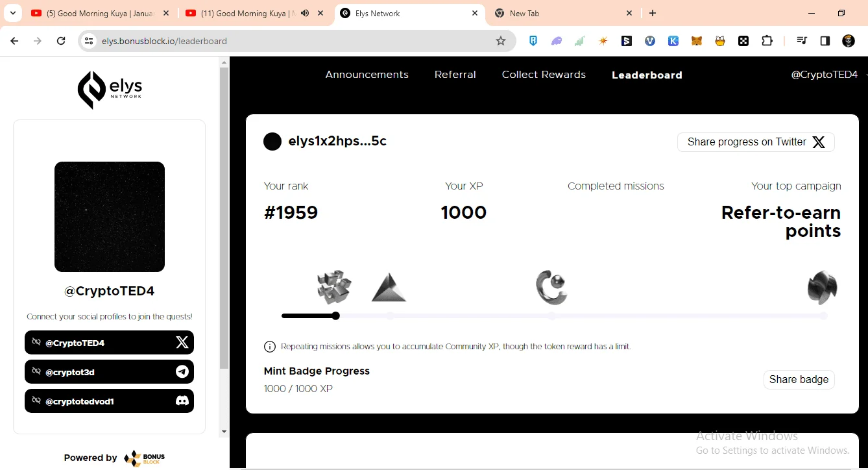Open the orange starburst extension

click(603, 41)
